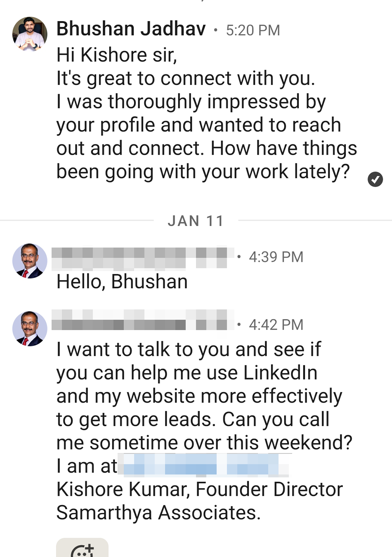Screen dimensions: 392x557
Task: Click the 4:39 PM timestamp
Action: point(276,257)
